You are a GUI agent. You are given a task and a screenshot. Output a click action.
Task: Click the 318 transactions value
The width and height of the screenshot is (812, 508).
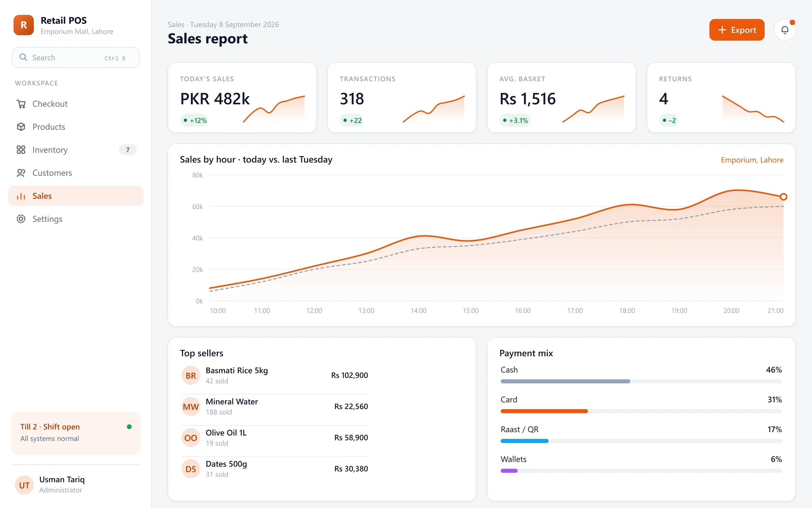[352, 99]
